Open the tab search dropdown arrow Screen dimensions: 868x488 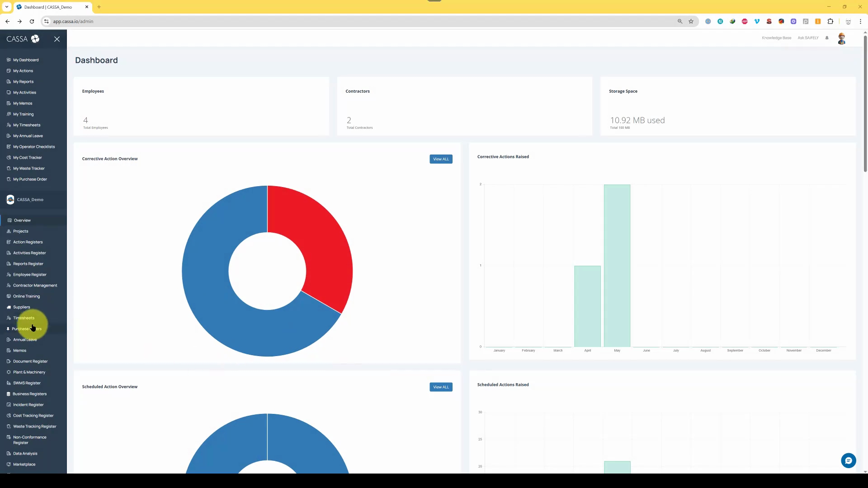coord(7,7)
